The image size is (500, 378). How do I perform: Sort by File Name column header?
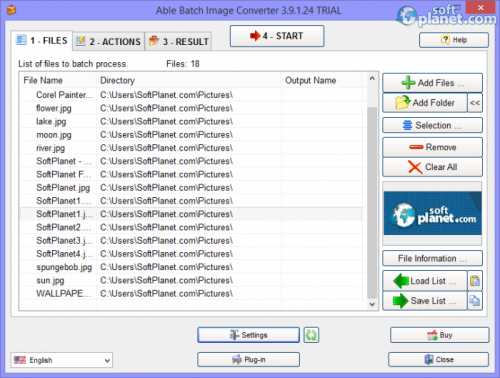(58, 80)
